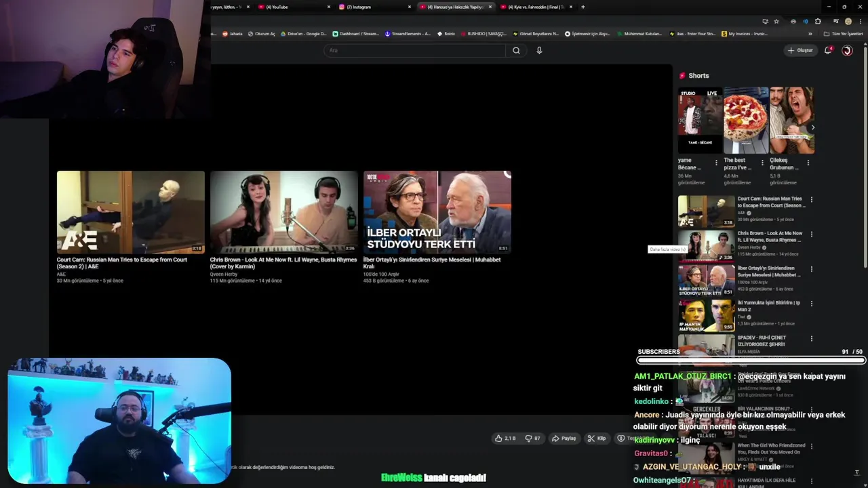Click the Oluştur create button
868x488 pixels.
tap(800, 50)
